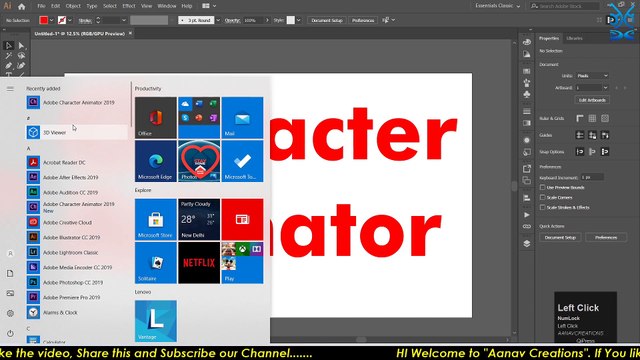Select the Lasso tool

pyautogui.click(x=21, y=56)
